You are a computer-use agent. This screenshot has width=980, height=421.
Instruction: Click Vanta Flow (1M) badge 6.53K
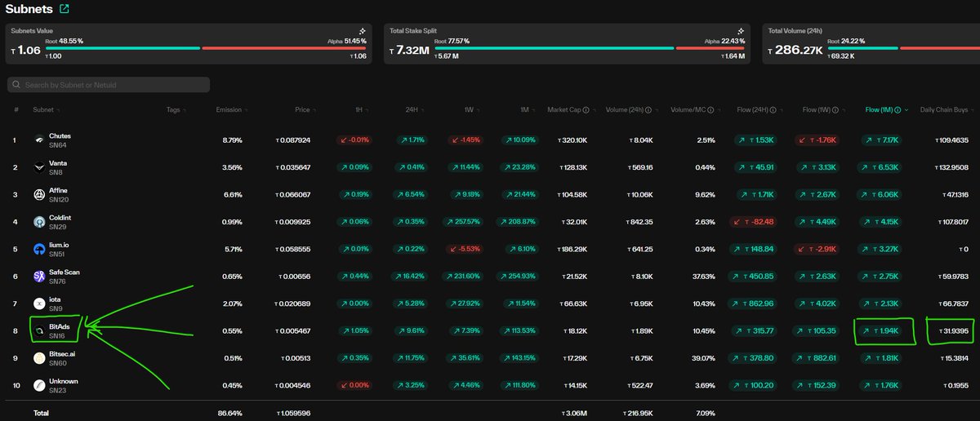click(x=881, y=167)
